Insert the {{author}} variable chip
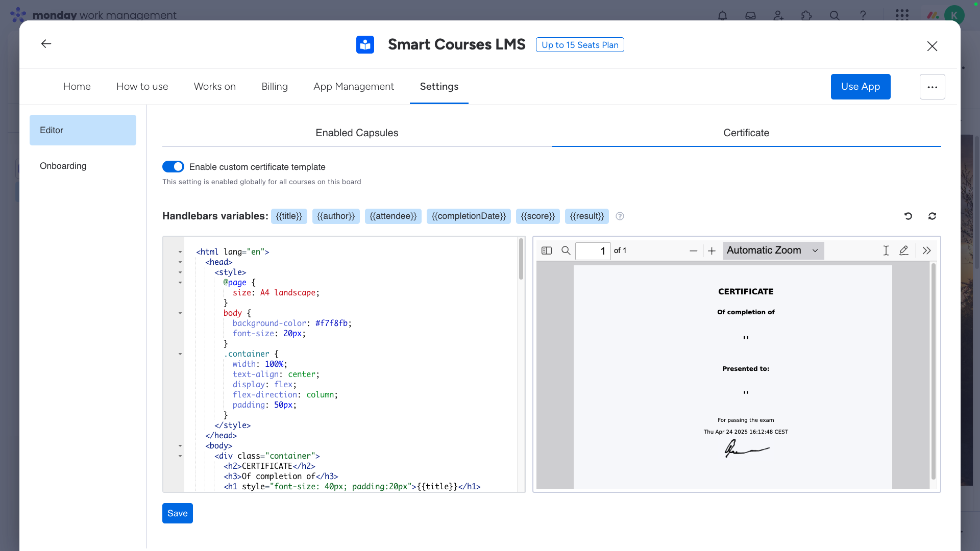980x551 pixels. [336, 216]
